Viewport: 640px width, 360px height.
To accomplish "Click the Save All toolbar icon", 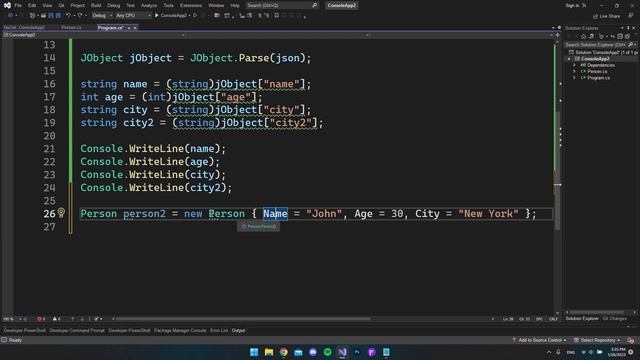I will (58, 16).
